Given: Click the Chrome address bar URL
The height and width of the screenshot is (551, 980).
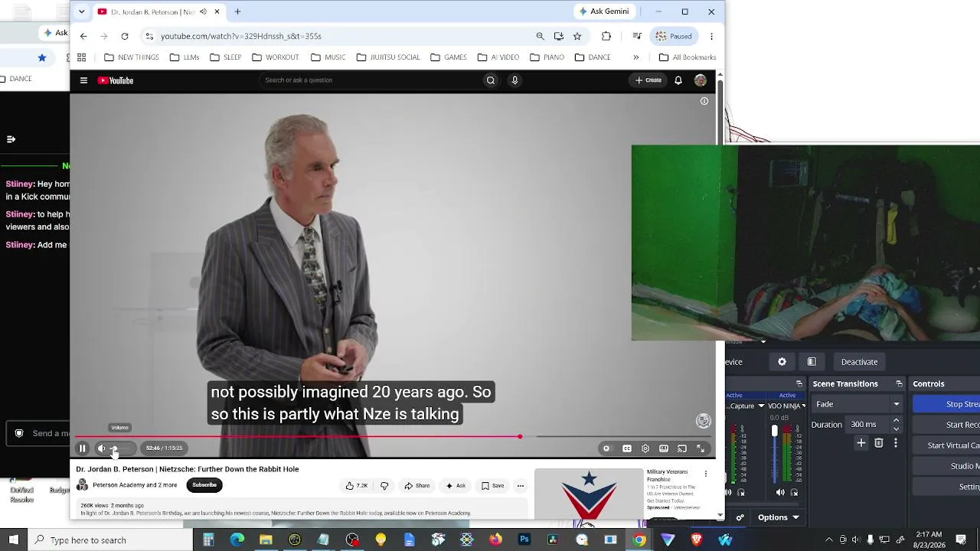Looking at the screenshot, I should click(241, 36).
